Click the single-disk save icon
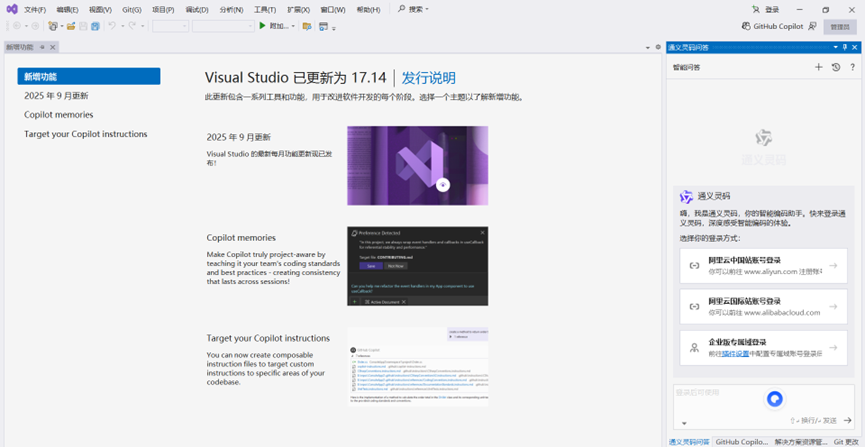 click(83, 26)
